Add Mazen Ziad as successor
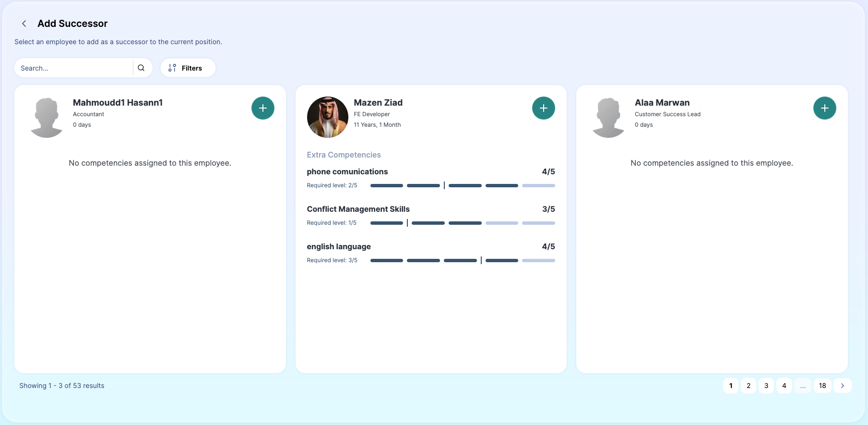 (544, 108)
